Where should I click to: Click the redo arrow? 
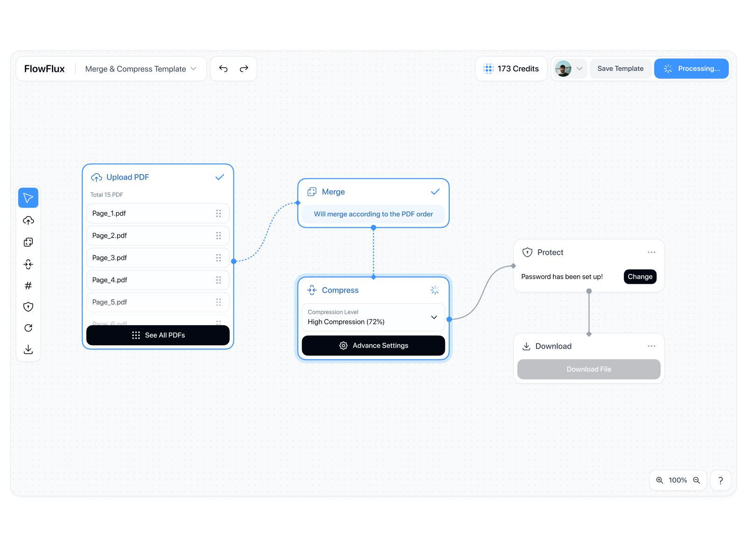coord(244,69)
